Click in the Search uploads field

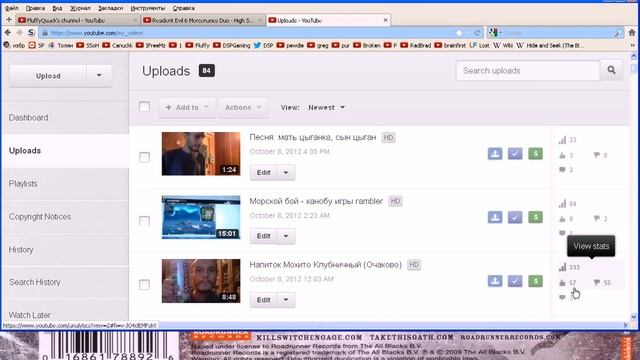[x=528, y=70]
